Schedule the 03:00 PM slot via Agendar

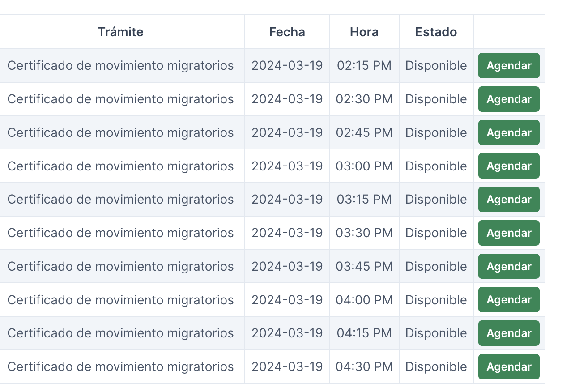tap(509, 166)
